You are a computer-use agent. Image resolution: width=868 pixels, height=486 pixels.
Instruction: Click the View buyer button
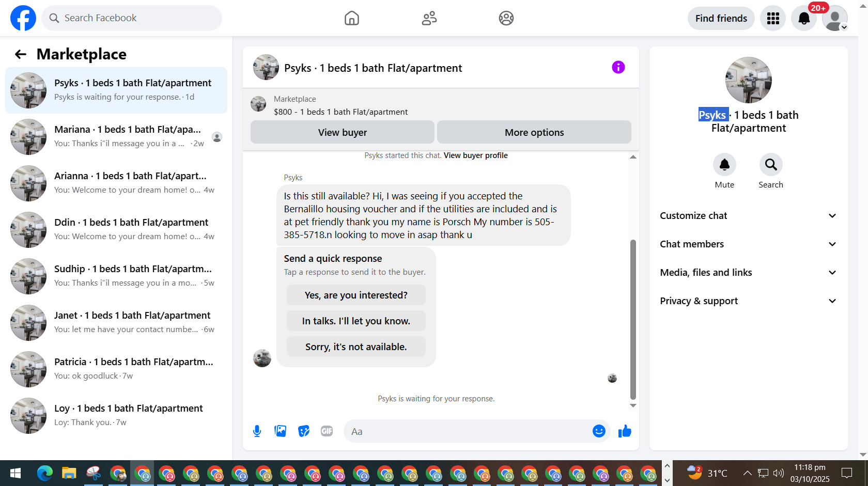pyautogui.click(x=343, y=132)
